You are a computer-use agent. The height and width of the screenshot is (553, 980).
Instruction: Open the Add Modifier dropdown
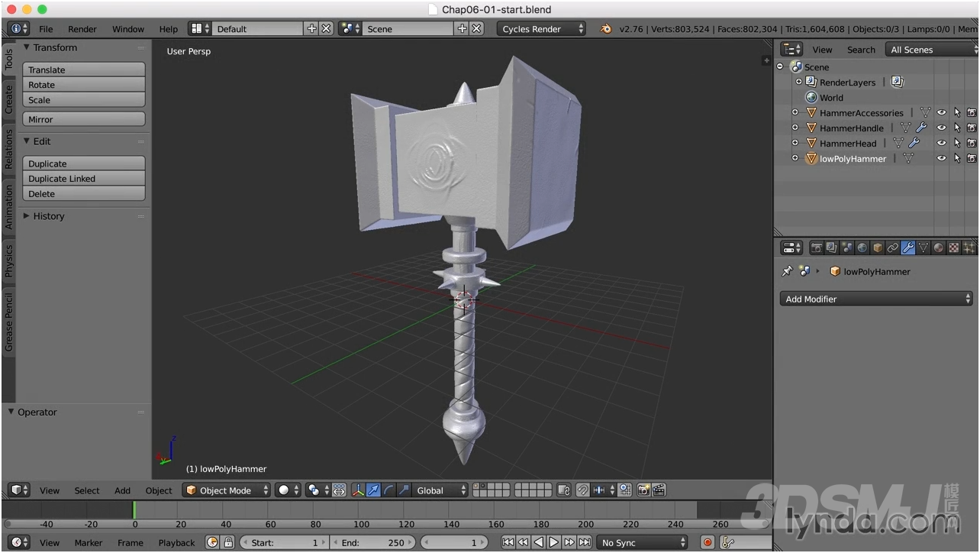point(876,299)
